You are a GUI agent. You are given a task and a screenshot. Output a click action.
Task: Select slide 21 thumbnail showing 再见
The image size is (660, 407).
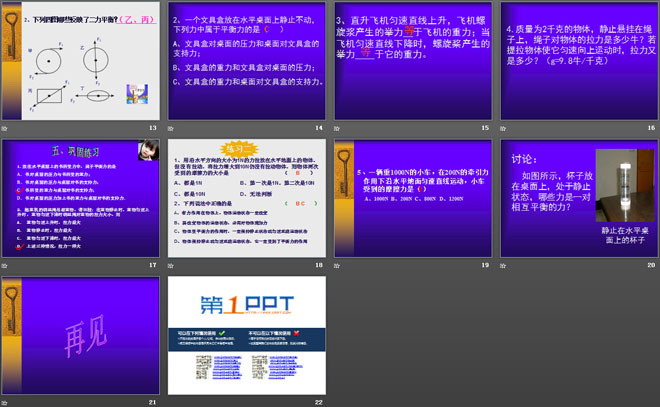[81, 335]
